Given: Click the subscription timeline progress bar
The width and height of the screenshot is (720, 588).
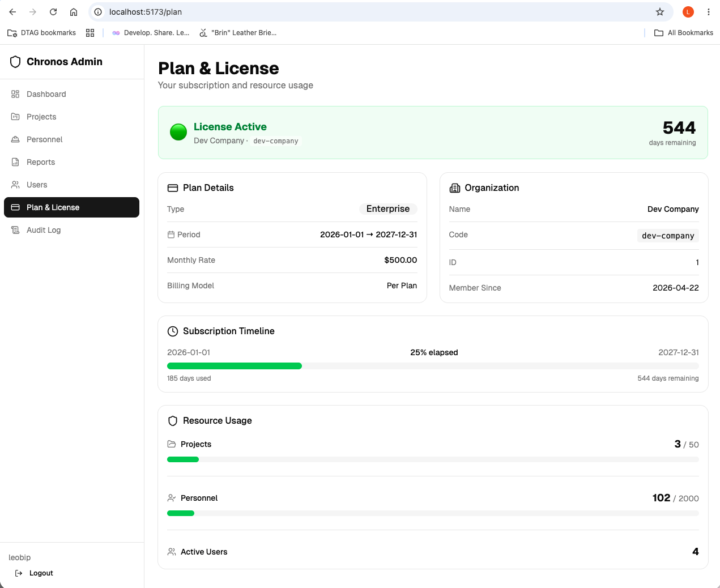Looking at the screenshot, I should pyautogui.click(x=433, y=366).
